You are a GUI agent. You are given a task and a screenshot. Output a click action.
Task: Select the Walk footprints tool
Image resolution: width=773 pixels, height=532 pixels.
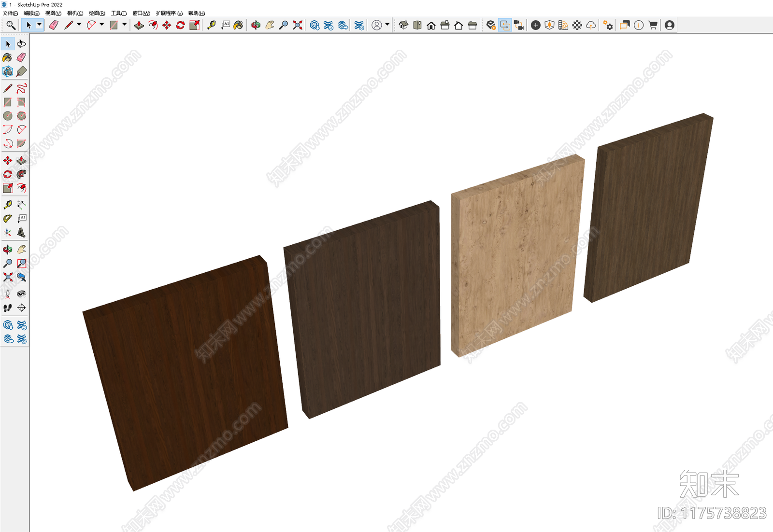coord(8,308)
